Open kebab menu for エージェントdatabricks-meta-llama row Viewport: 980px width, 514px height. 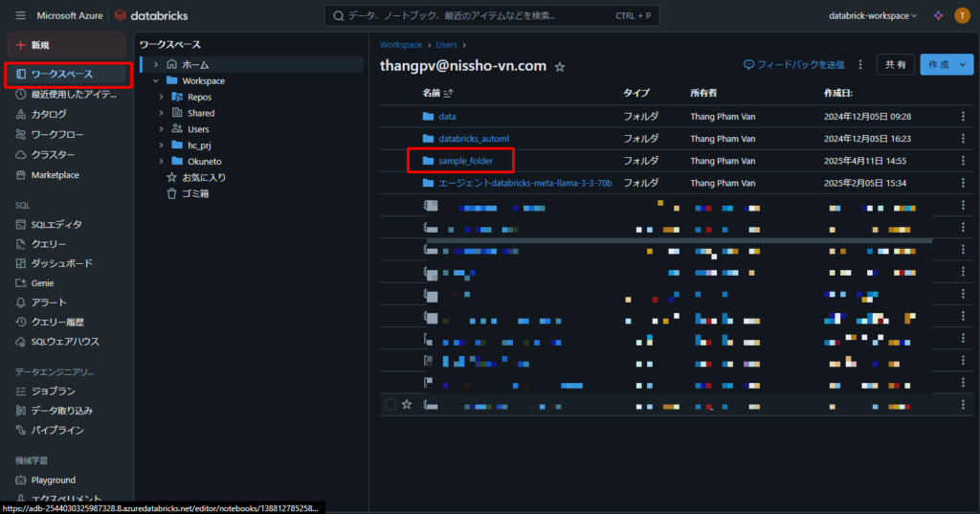click(x=963, y=183)
